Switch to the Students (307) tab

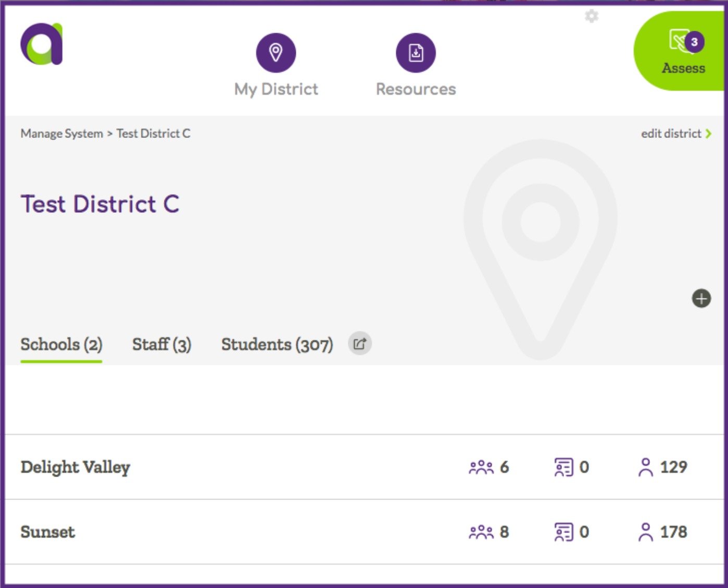(x=277, y=344)
